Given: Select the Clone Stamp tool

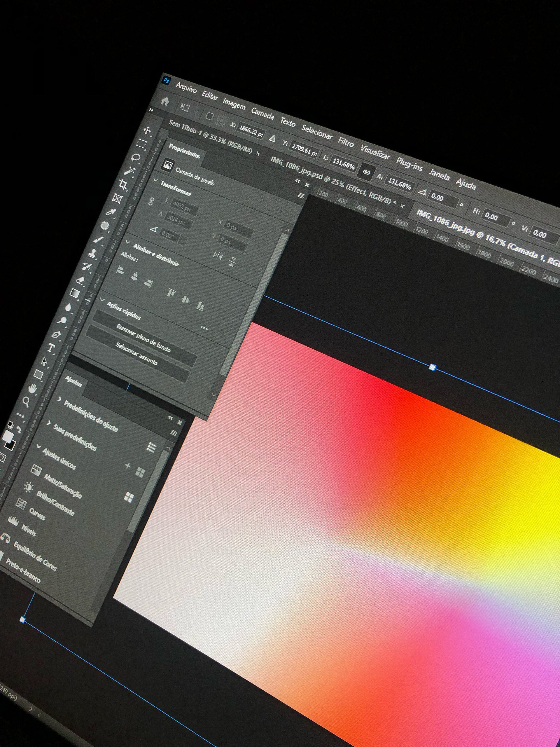Looking at the screenshot, I should coord(92,253).
